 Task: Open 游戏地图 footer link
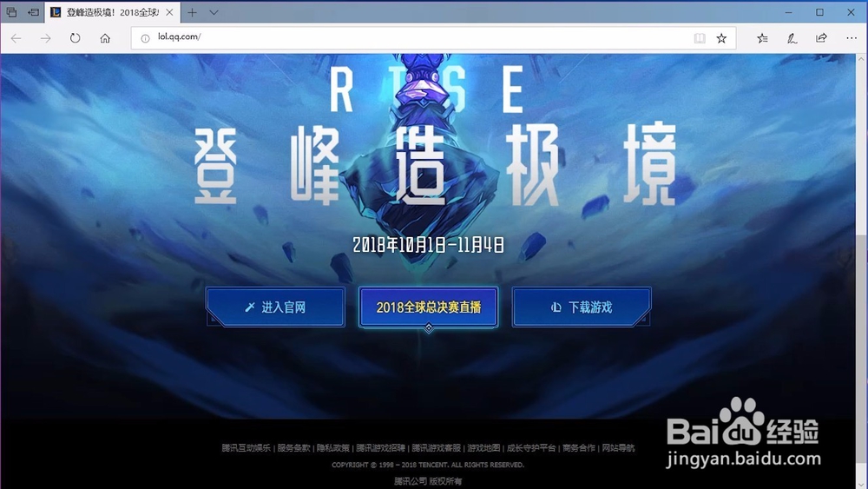point(483,448)
